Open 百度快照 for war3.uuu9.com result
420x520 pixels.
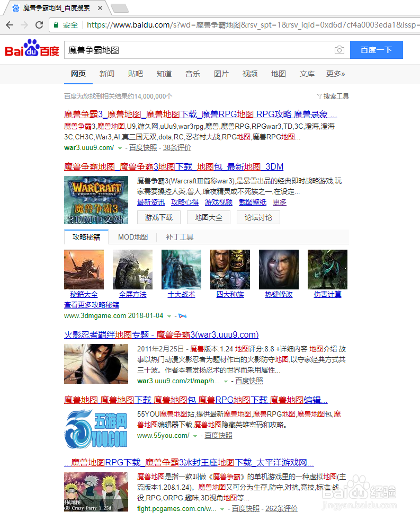[143, 147]
